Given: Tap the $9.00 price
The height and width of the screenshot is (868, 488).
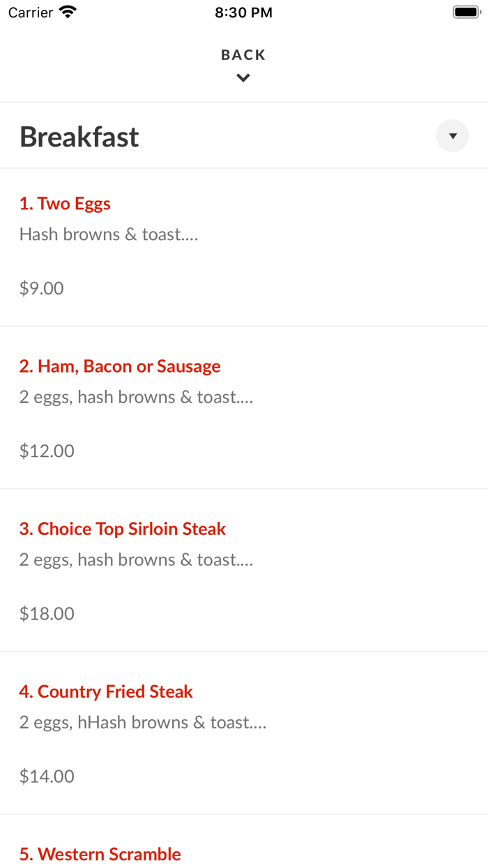Looking at the screenshot, I should point(42,288).
